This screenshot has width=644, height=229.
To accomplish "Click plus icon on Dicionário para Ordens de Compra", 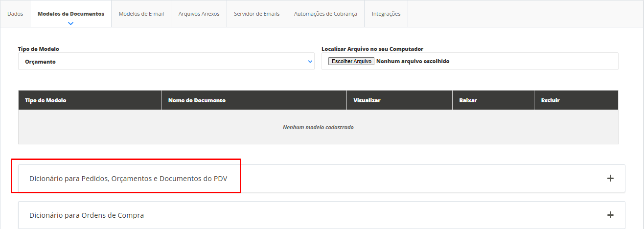I will pos(610,215).
